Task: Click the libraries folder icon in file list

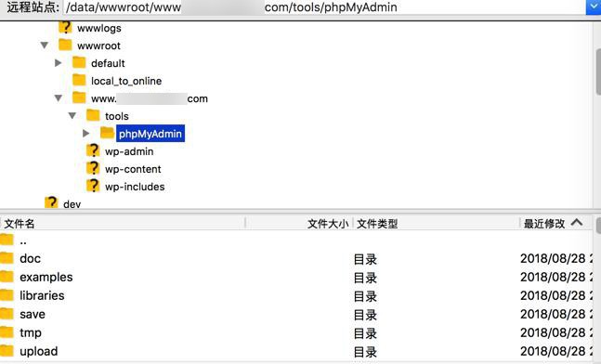Action: 7,294
